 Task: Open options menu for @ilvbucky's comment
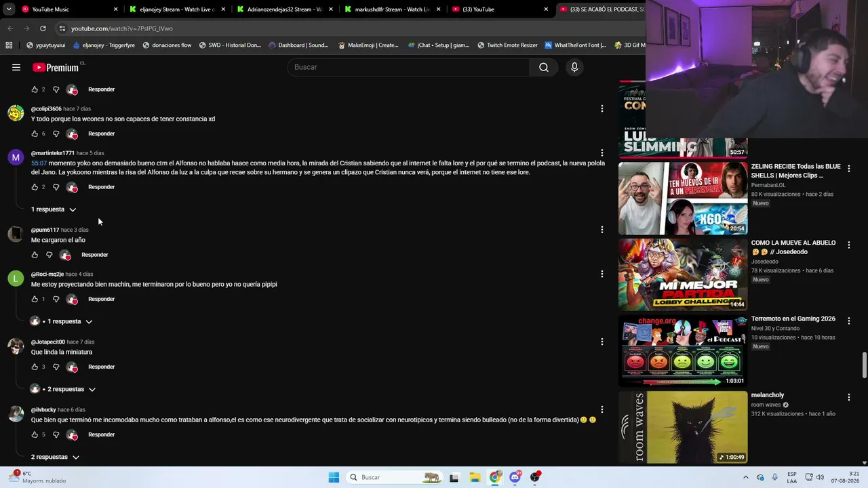(x=601, y=409)
